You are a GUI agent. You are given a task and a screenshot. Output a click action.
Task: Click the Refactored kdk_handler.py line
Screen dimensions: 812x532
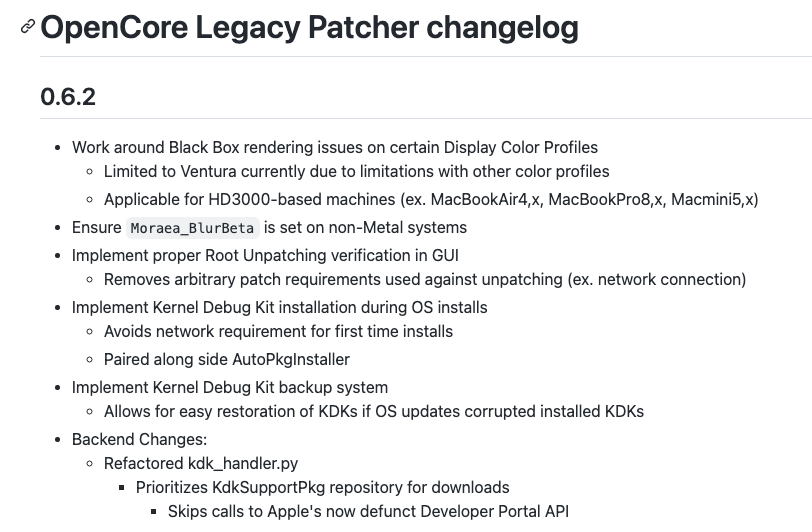click(x=201, y=464)
